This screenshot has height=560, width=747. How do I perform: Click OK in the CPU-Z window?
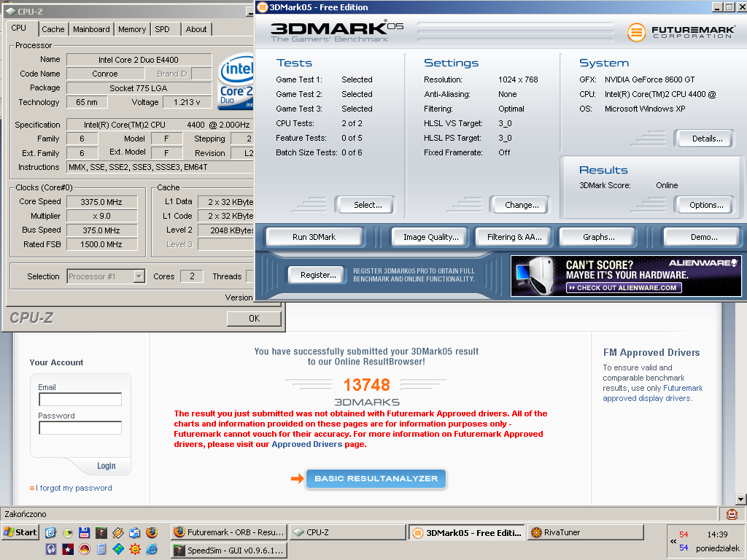click(254, 318)
